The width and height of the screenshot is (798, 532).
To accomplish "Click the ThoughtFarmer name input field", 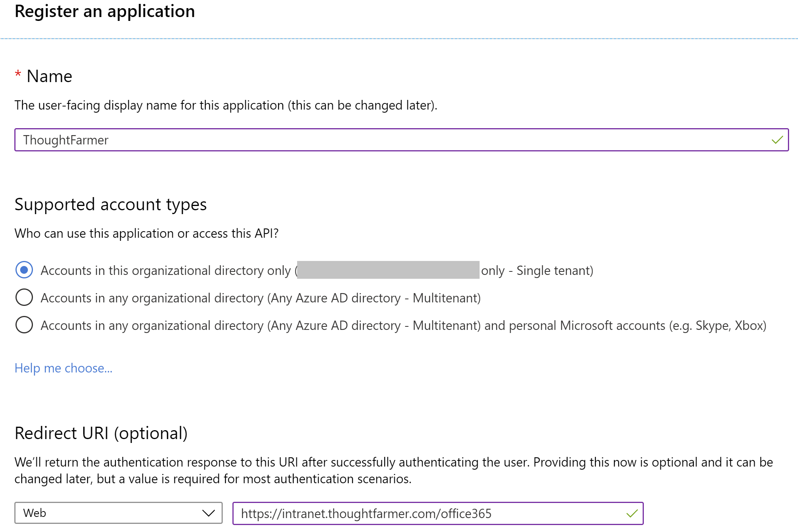I will 401,140.
